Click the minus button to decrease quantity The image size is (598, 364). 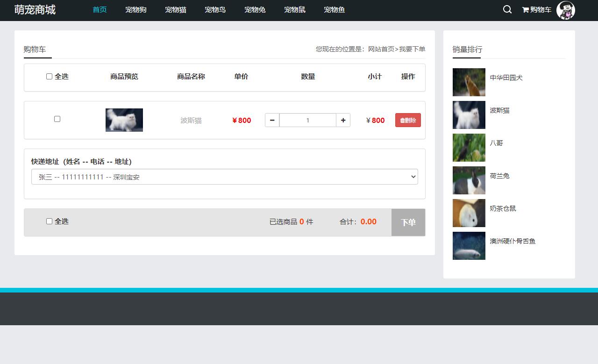click(272, 120)
